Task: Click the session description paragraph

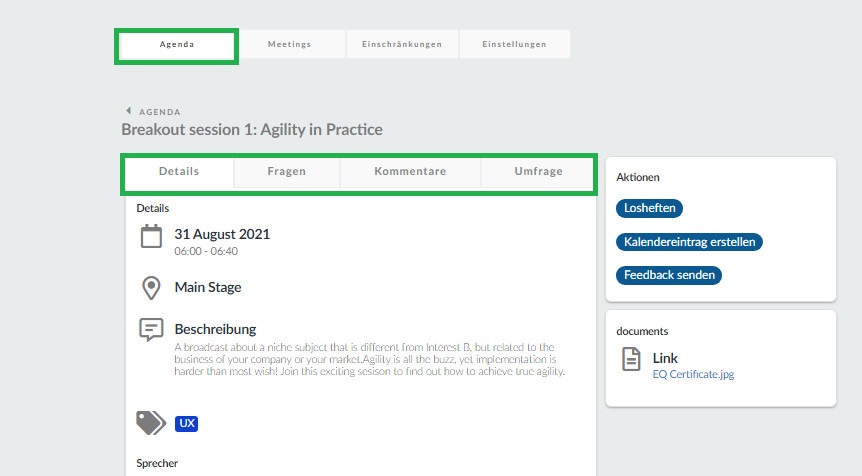Action: coord(369,359)
